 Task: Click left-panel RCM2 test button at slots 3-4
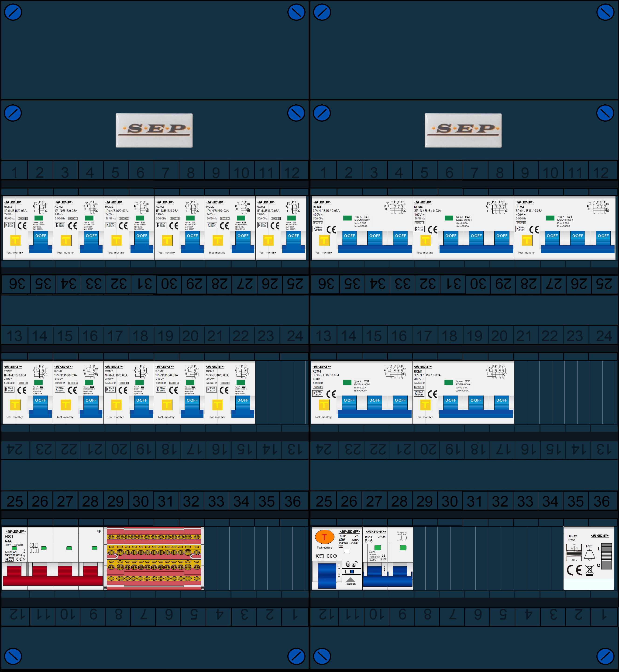(66, 240)
